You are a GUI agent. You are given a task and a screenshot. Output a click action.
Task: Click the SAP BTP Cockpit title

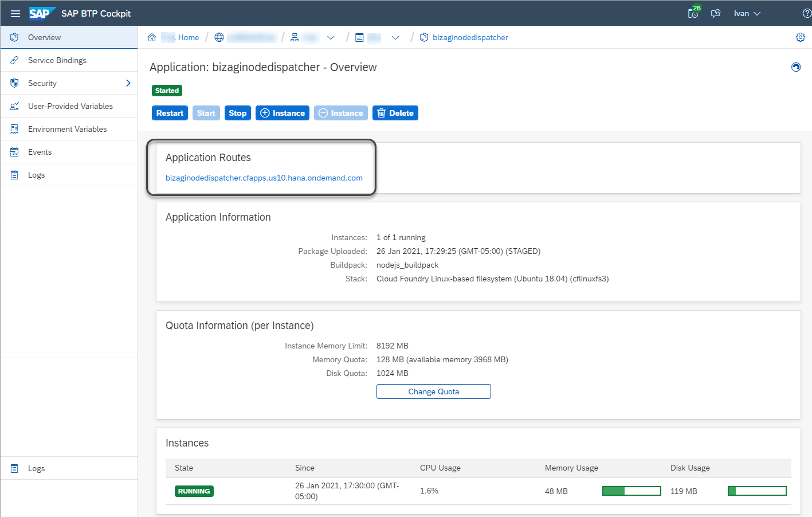pos(96,13)
